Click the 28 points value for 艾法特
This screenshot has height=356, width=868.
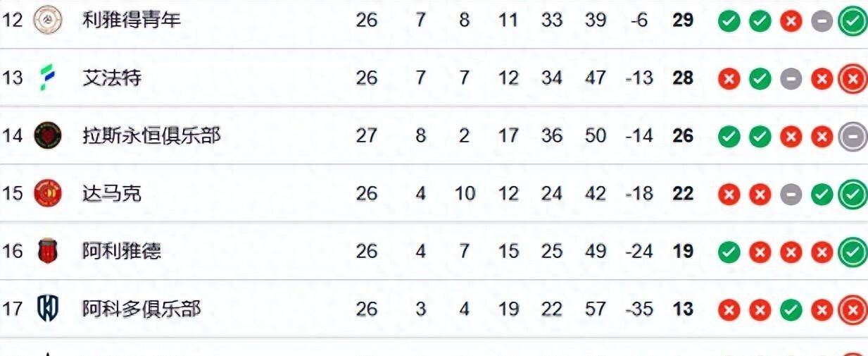pos(683,78)
